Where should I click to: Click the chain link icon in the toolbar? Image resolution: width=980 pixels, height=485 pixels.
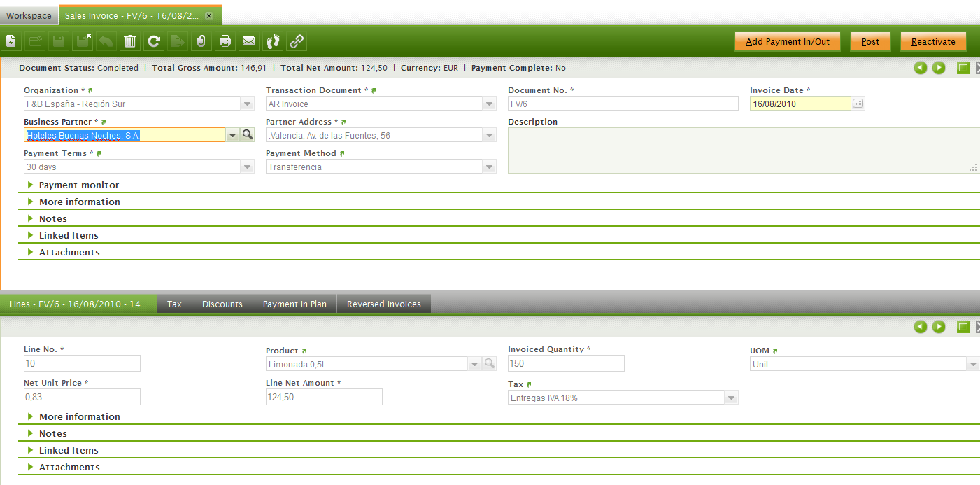pos(297,42)
